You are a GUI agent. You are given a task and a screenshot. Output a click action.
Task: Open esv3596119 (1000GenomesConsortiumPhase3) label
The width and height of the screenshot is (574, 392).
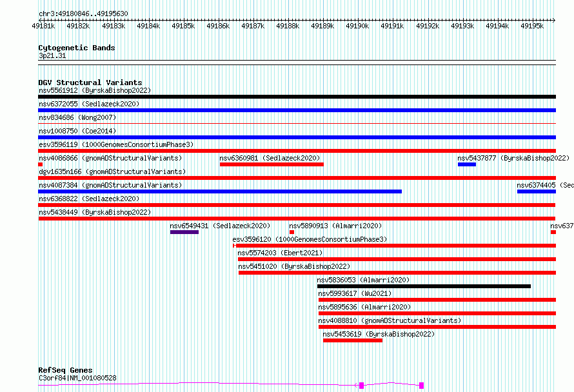[x=116, y=144]
